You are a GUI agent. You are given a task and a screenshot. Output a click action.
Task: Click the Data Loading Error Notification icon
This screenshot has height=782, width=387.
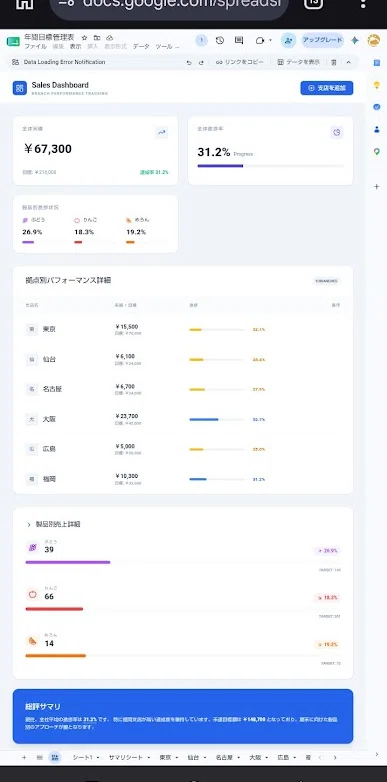[x=15, y=62]
